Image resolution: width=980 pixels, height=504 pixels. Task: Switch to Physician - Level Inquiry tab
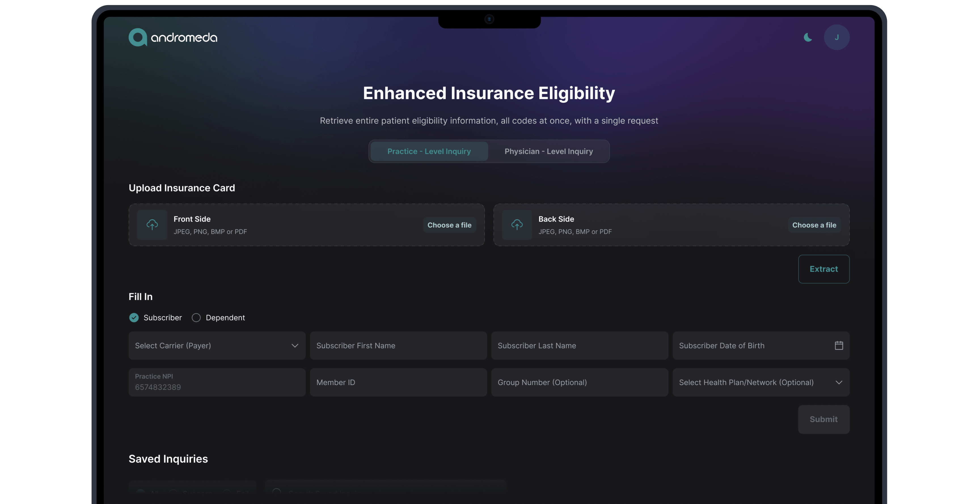[x=549, y=151]
